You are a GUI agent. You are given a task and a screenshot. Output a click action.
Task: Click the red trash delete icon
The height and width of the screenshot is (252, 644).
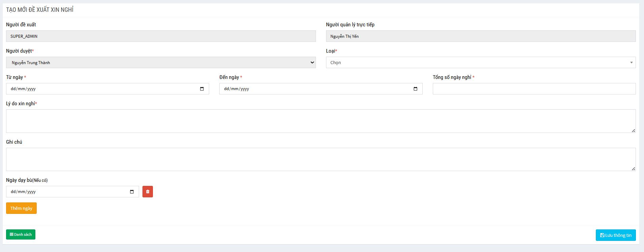pyautogui.click(x=148, y=192)
